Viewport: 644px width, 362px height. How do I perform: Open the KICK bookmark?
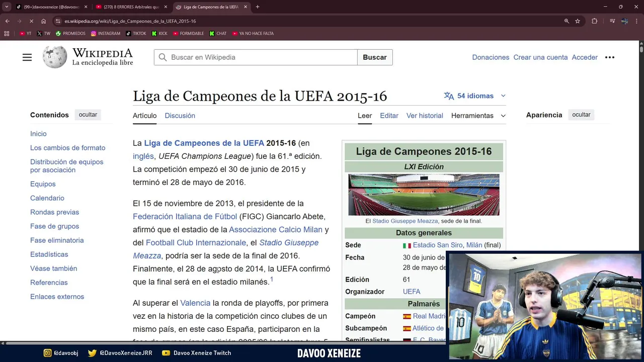click(159, 34)
